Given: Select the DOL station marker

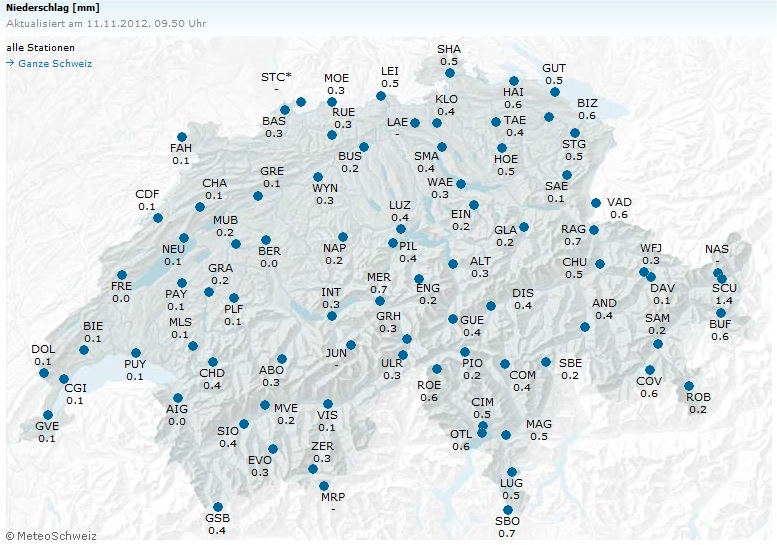Looking at the screenshot, I should [44, 373].
